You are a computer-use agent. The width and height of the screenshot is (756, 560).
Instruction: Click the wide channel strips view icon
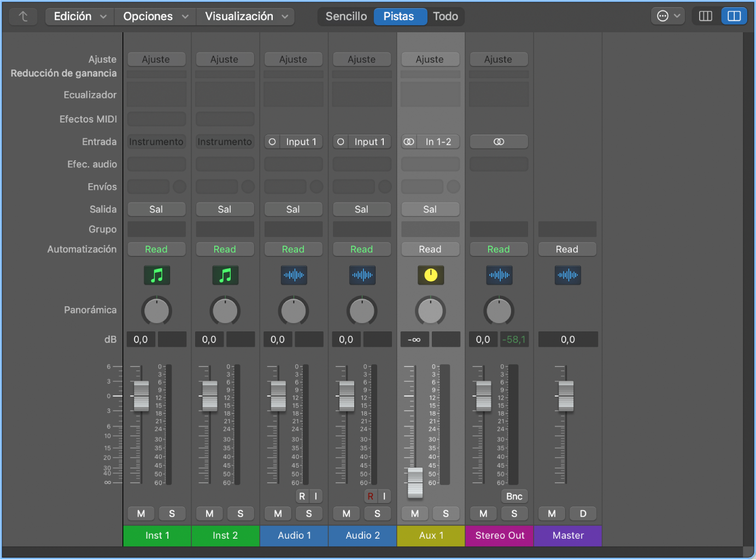click(734, 16)
